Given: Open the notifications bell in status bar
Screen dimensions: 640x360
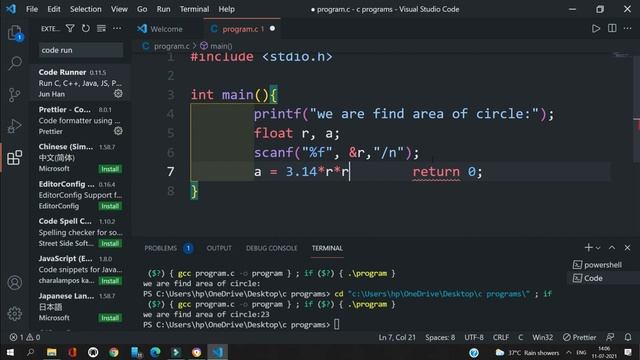Looking at the screenshot, I should [x=628, y=337].
